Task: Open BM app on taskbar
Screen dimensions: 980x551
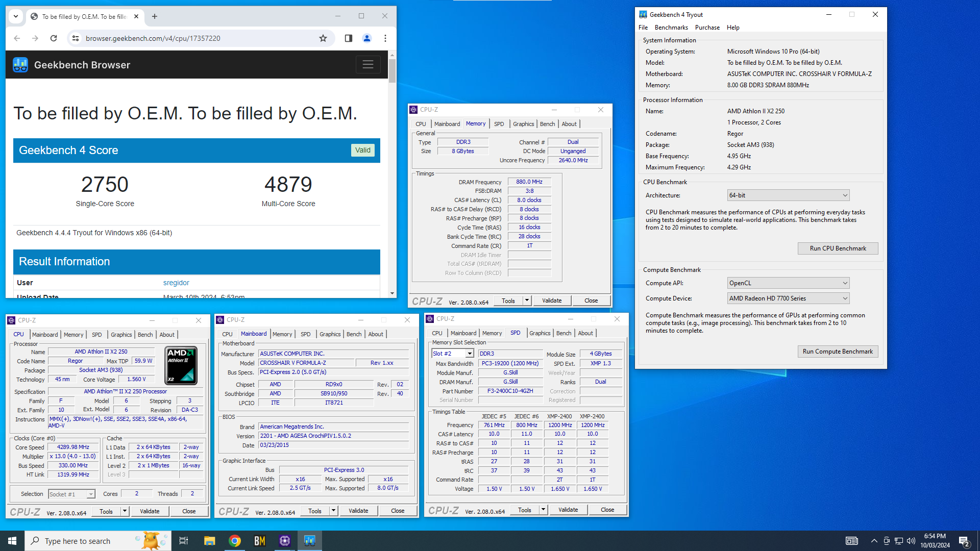Action: click(260, 541)
